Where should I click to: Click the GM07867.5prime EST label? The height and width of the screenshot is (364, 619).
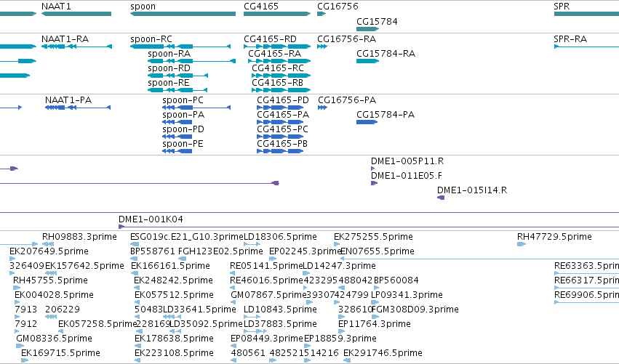269,295
